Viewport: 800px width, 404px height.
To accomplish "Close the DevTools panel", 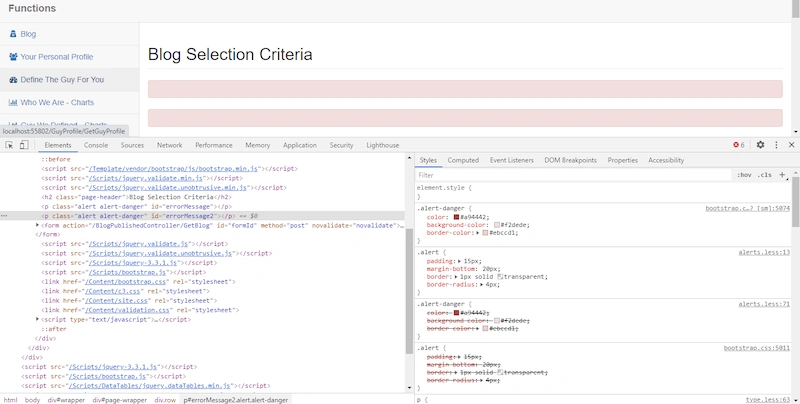I will (x=791, y=145).
